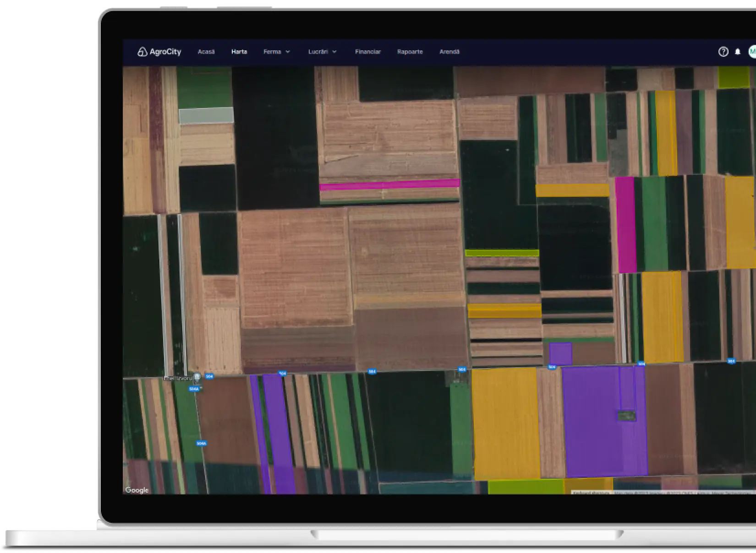Open the notifications bell
Screen dimensions: 756x553
click(x=738, y=52)
